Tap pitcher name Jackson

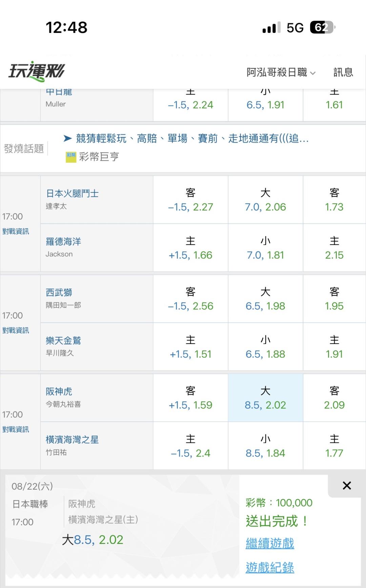(x=59, y=254)
